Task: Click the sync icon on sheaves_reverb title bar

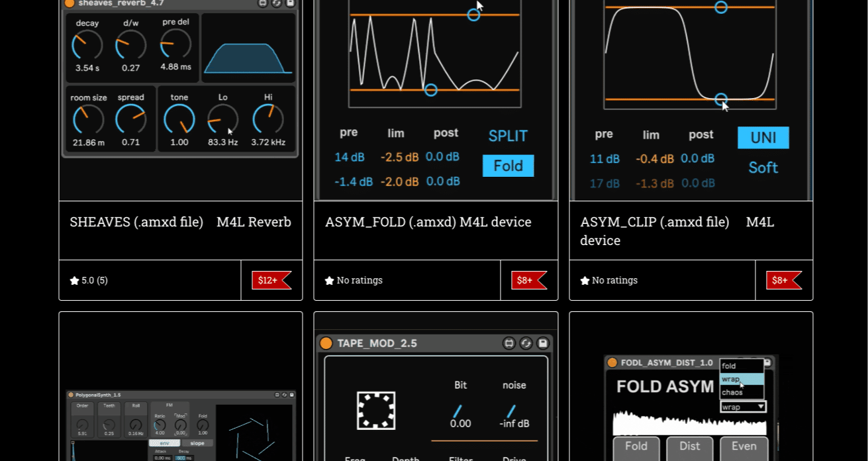Action: (x=276, y=4)
